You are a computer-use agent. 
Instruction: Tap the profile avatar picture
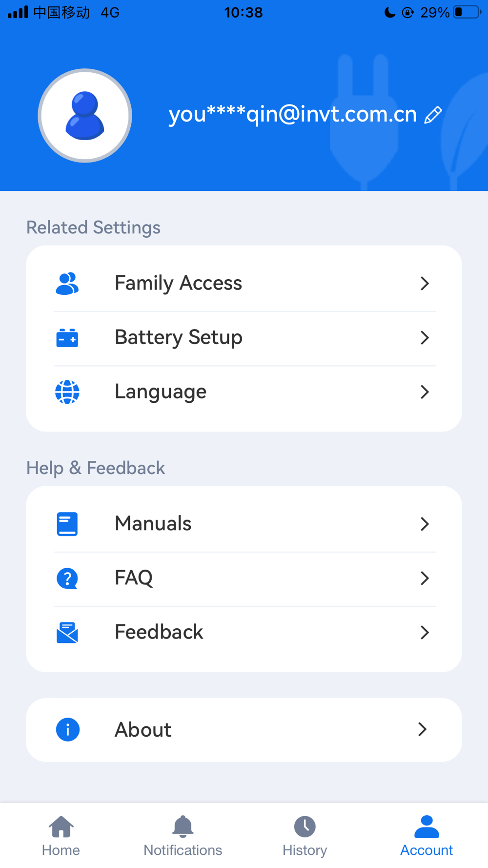click(x=85, y=116)
